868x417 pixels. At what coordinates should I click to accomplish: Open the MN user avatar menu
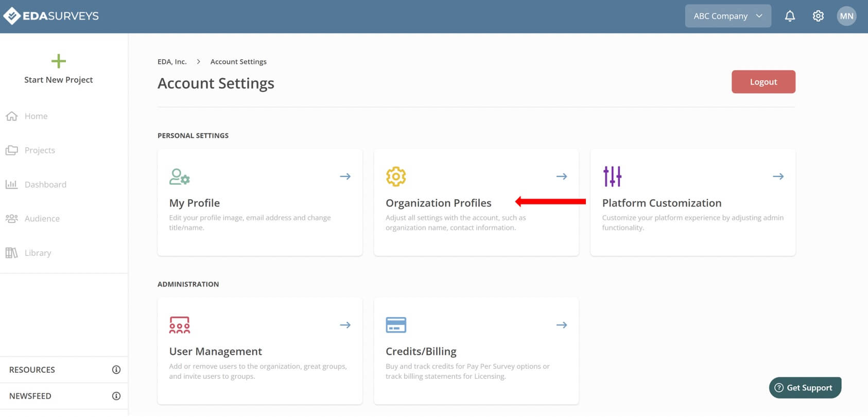[846, 16]
